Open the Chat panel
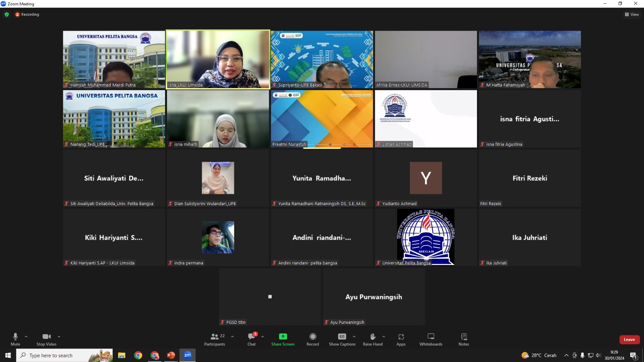The image size is (644, 362). pyautogui.click(x=252, y=339)
